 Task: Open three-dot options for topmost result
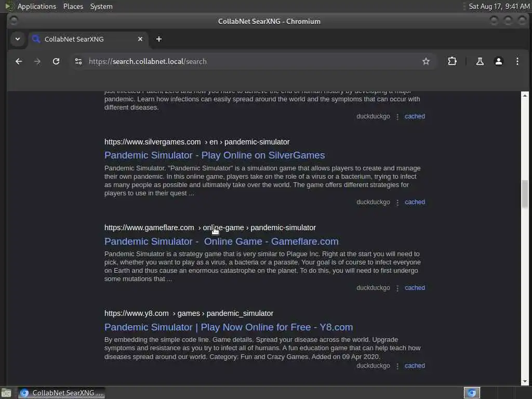(397, 117)
